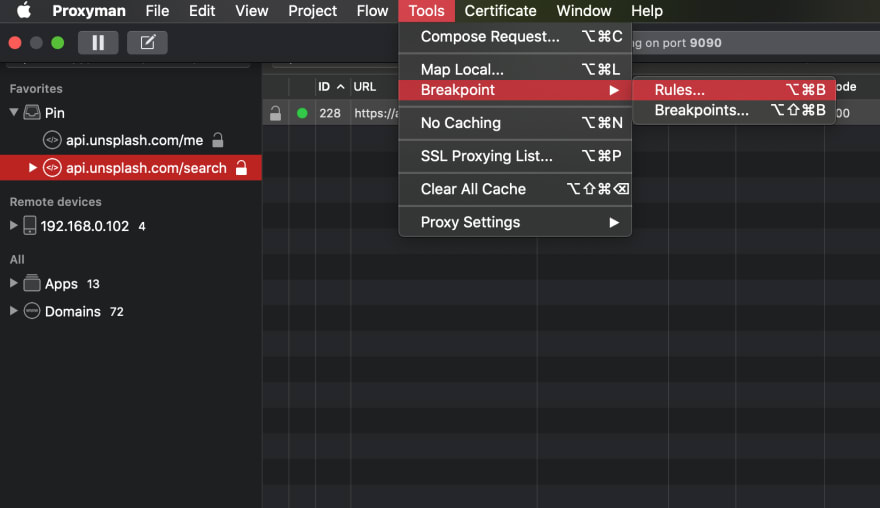Choose Breakpoints… in submenu
880x508 pixels.
point(734,110)
